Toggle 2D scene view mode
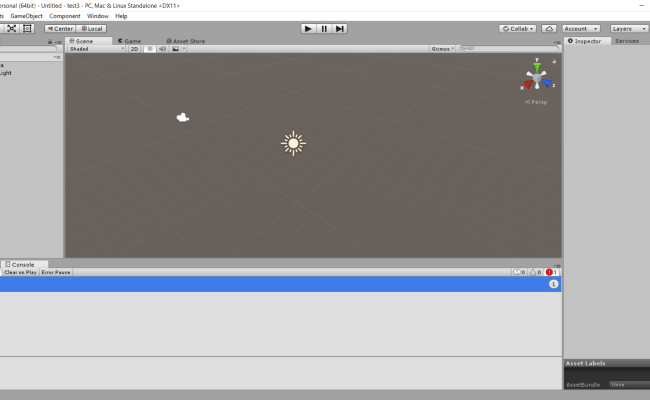This screenshot has height=400, width=650. (x=134, y=49)
